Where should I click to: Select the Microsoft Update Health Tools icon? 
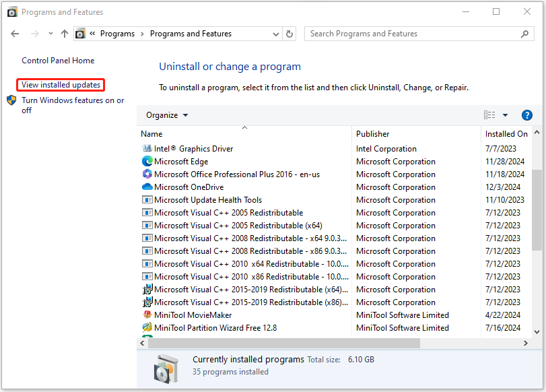147,200
